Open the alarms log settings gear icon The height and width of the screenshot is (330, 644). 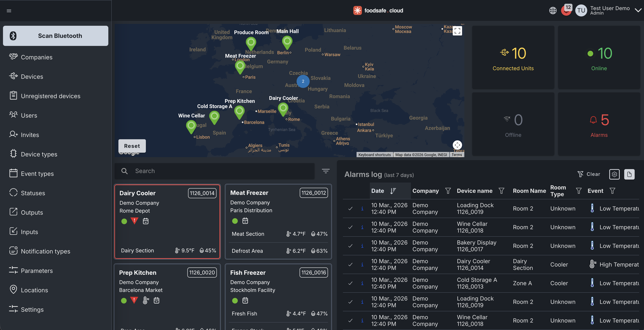(614, 174)
